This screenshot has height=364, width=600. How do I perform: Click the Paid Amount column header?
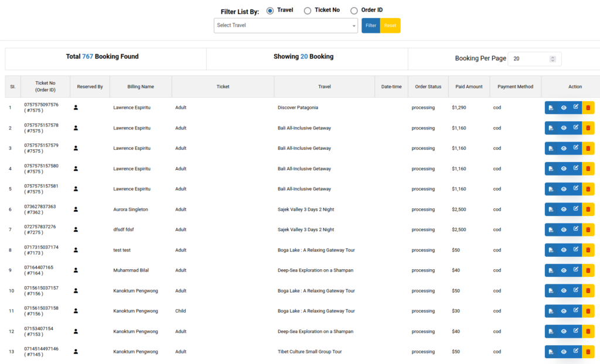(469, 87)
